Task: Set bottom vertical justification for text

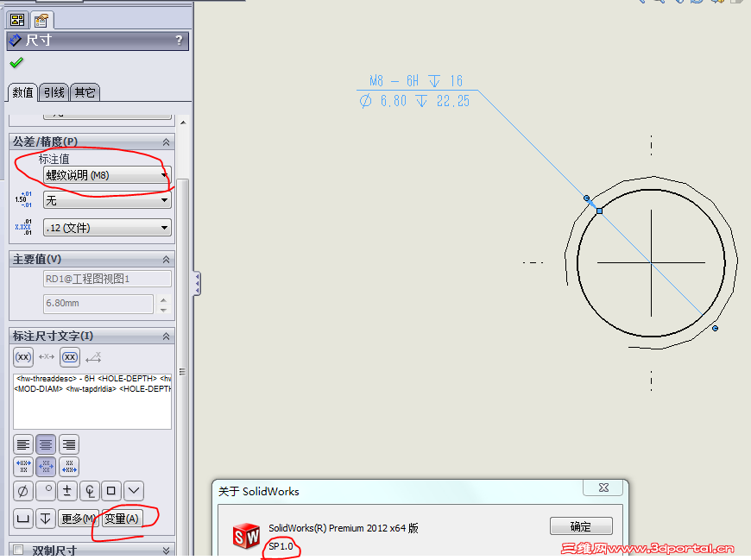Action: coord(69,467)
